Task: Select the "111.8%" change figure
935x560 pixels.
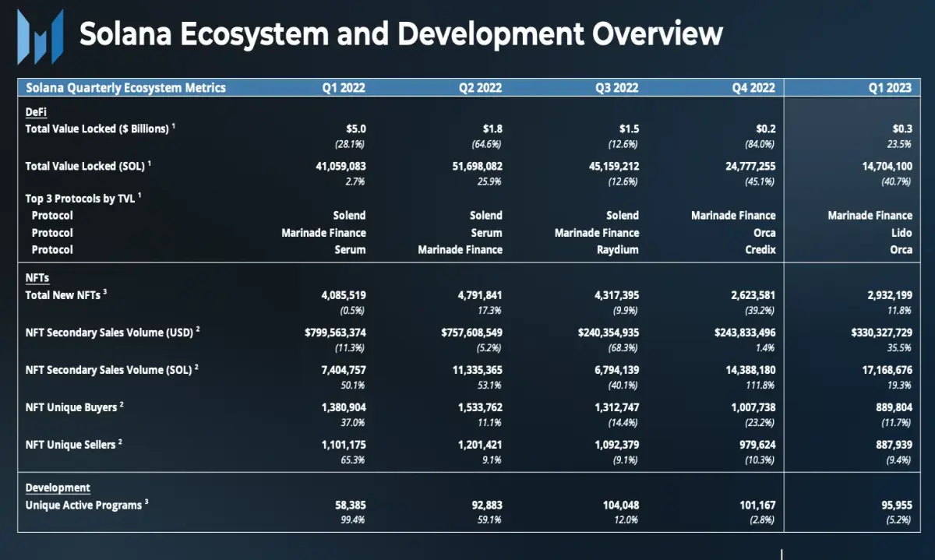Action: pyautogui.click(x=760, y=385)
